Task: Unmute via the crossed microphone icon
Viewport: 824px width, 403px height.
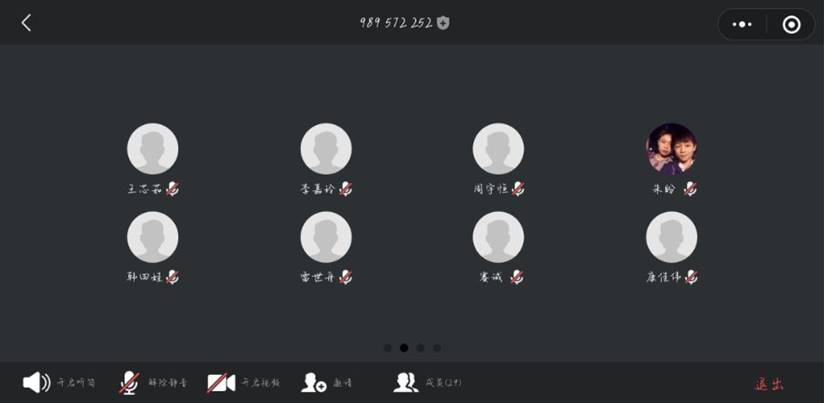Action: click(129, 383)
